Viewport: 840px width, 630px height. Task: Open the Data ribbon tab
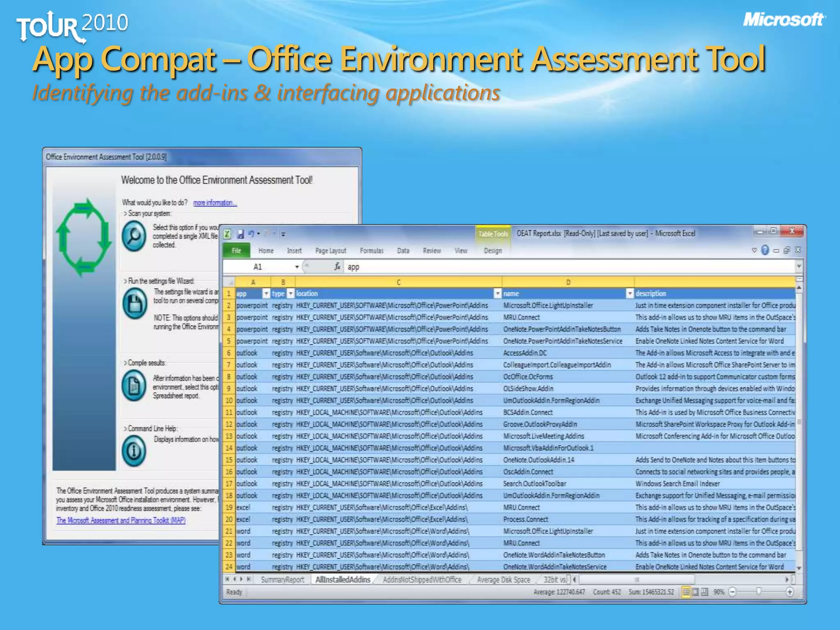[x=403, y=251]
